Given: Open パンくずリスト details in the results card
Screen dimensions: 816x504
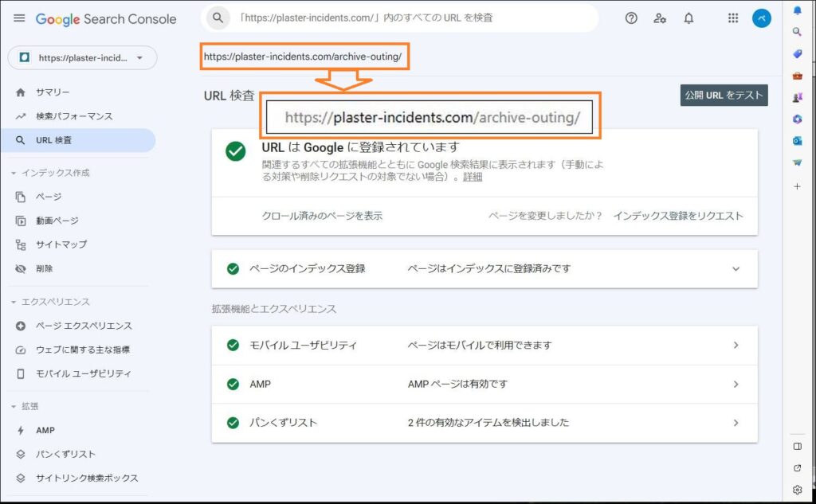Looking at the screenshot, I should click(x=484, y=423).
